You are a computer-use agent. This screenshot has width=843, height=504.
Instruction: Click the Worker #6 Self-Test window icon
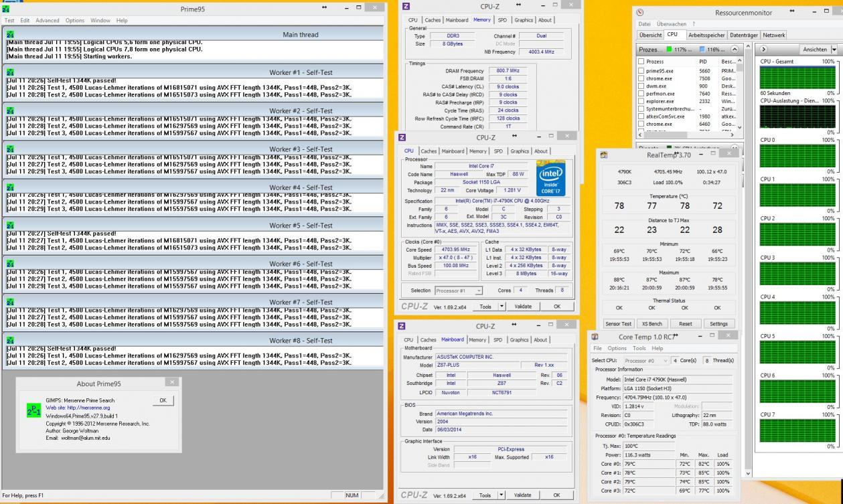tap(10, 264)
